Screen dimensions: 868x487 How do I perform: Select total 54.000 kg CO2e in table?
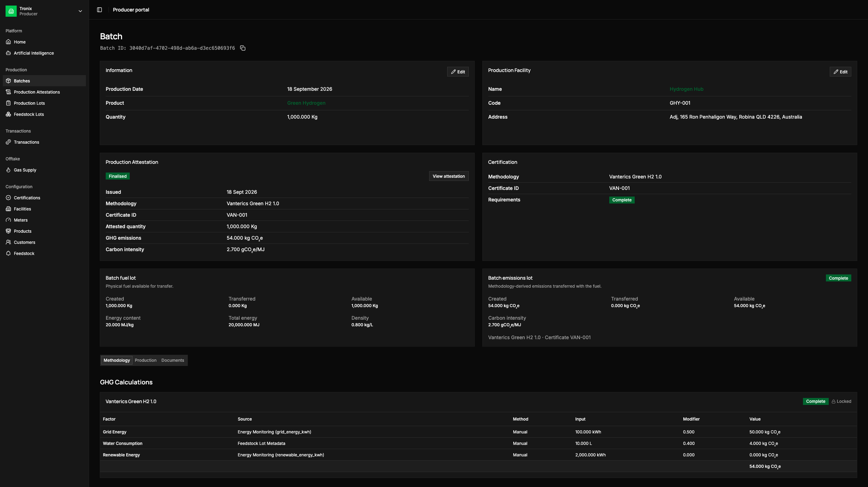pyautogui.click(x=765, y=467)
